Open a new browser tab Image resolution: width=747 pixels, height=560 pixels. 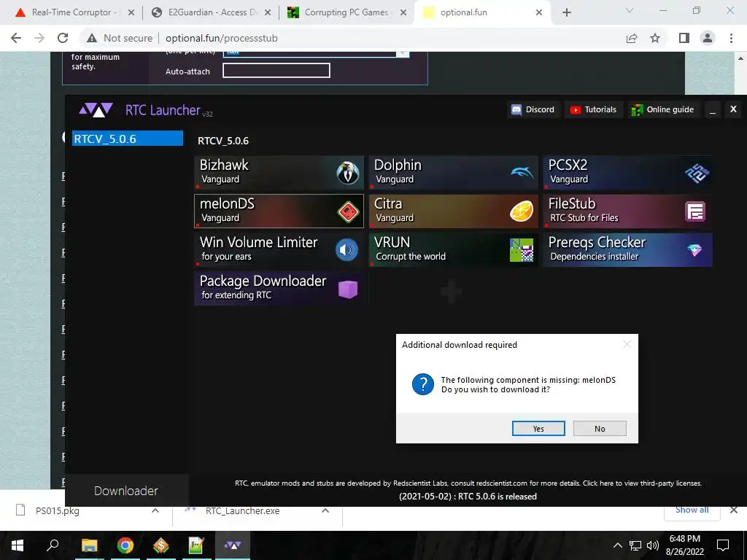[566, 12]
